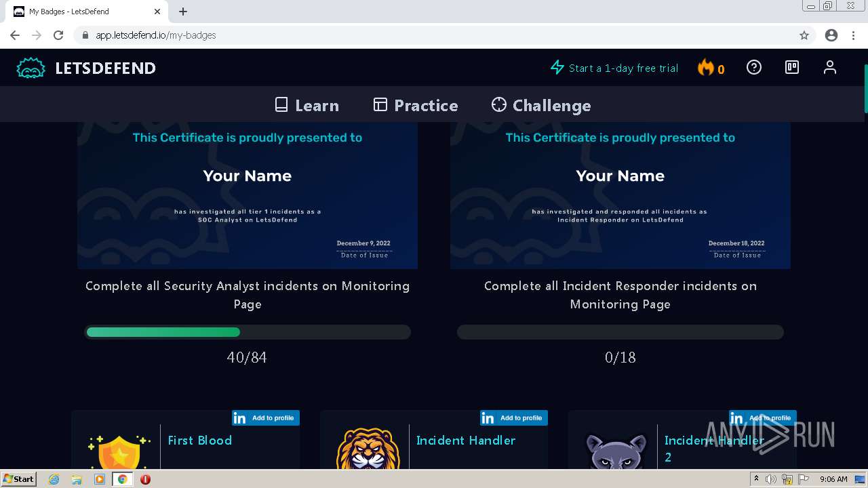Click the Windows Start button

click(19, 479)
